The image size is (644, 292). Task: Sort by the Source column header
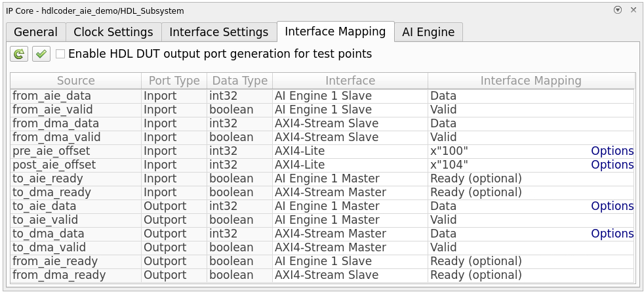[x=75, y=81]
